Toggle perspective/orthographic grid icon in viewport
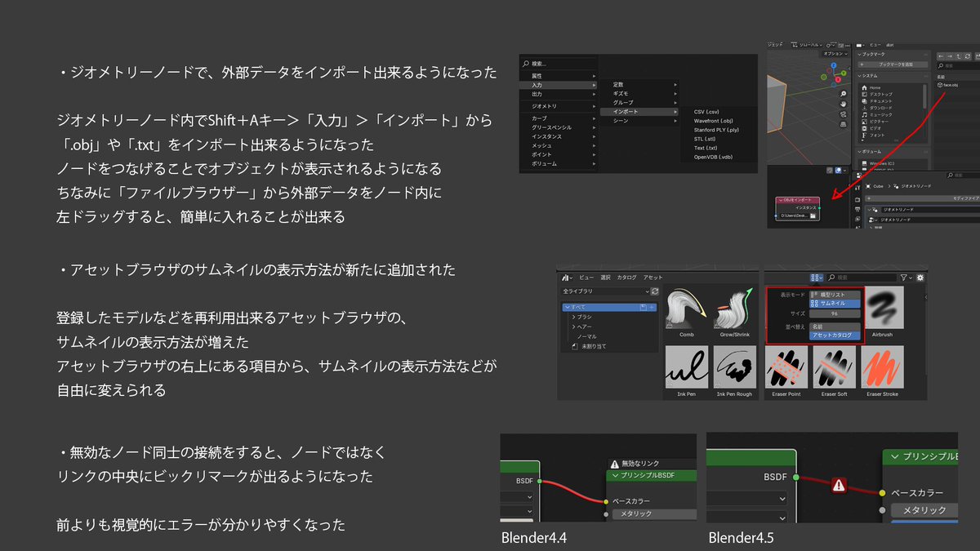980x551 pixels. tap(844, 124)
